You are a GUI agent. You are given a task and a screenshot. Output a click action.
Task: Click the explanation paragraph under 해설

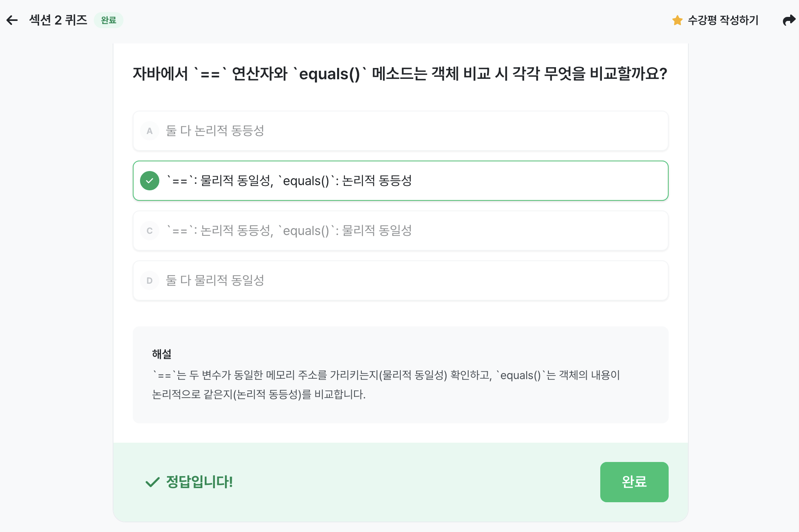coord(386,385)
